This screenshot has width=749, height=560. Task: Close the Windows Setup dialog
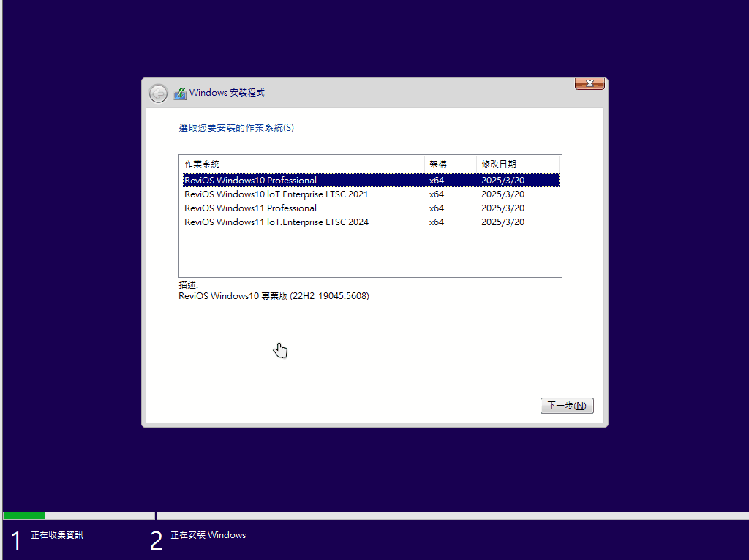tap(590, 83)
